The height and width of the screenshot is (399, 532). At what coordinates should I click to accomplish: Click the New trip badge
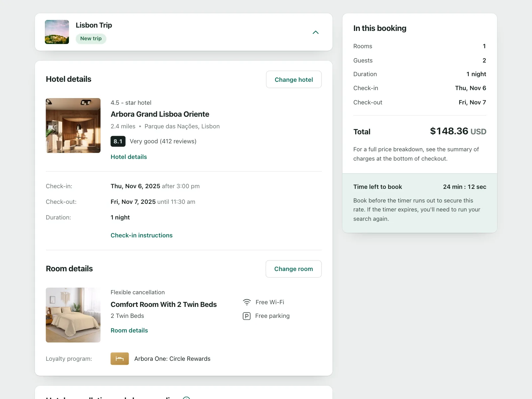point(91,39)
